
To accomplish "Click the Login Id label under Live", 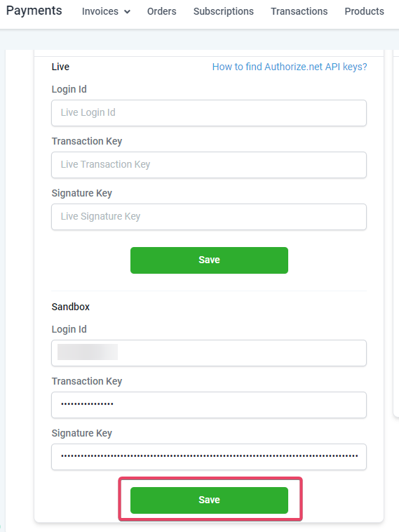I will click(x=69, y=89).
